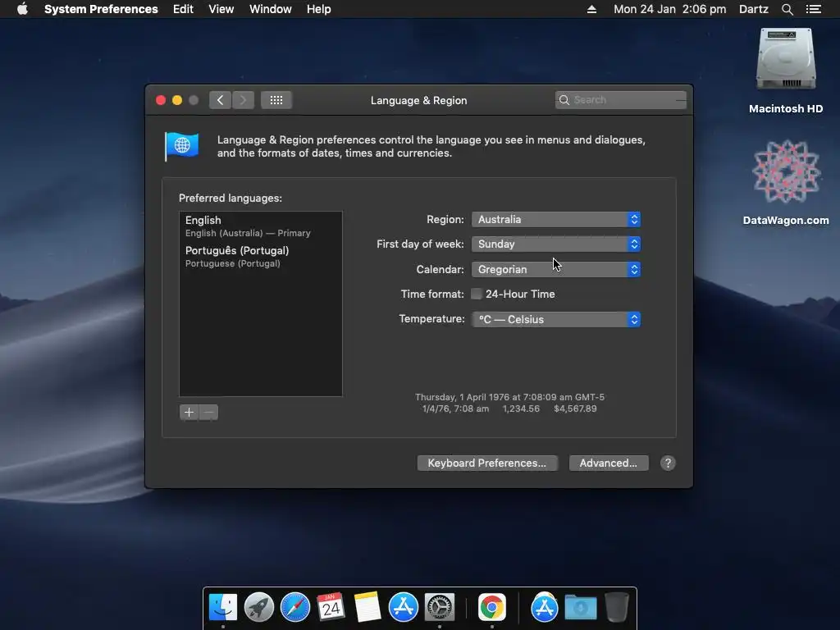Open App Store icon right of Chrome

(x=545, y=607)
